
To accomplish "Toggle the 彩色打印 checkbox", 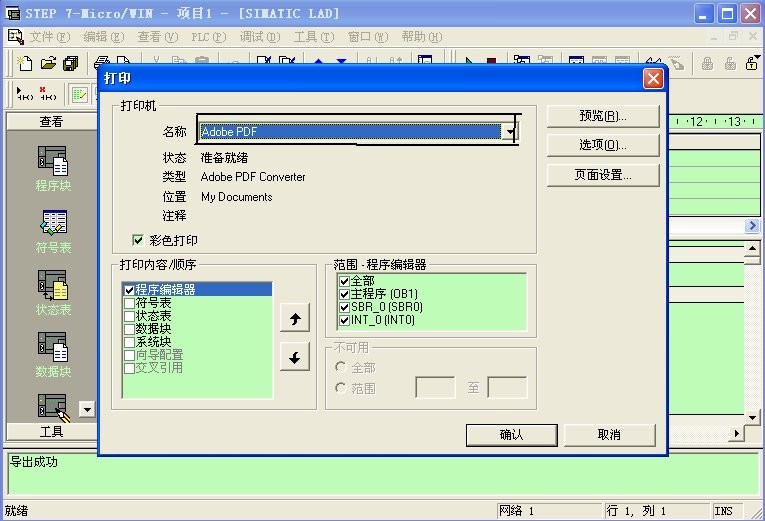I will (138, 240).
